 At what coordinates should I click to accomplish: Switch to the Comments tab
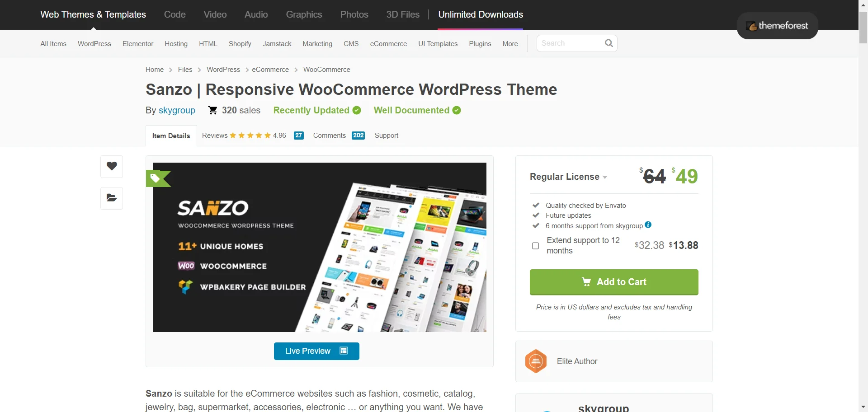330,136
